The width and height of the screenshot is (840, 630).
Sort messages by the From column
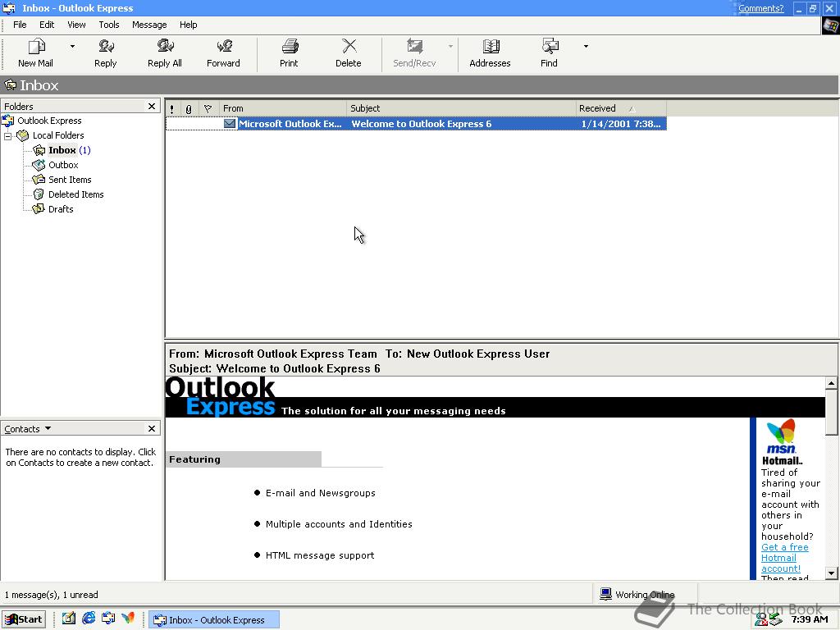[x=282, y=108]
